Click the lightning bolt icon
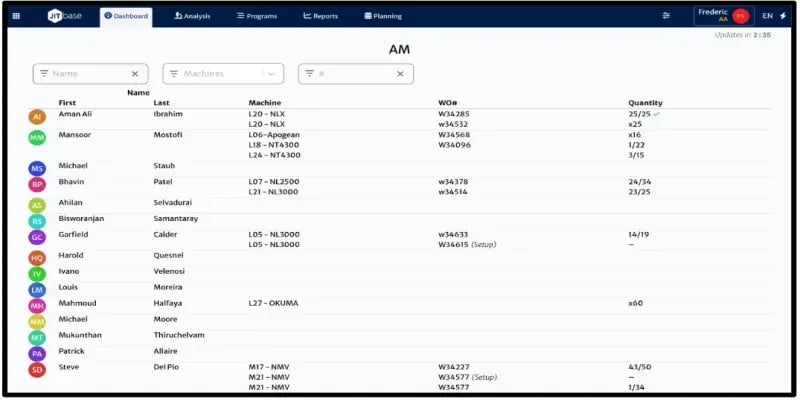 (x=783, y=16)
